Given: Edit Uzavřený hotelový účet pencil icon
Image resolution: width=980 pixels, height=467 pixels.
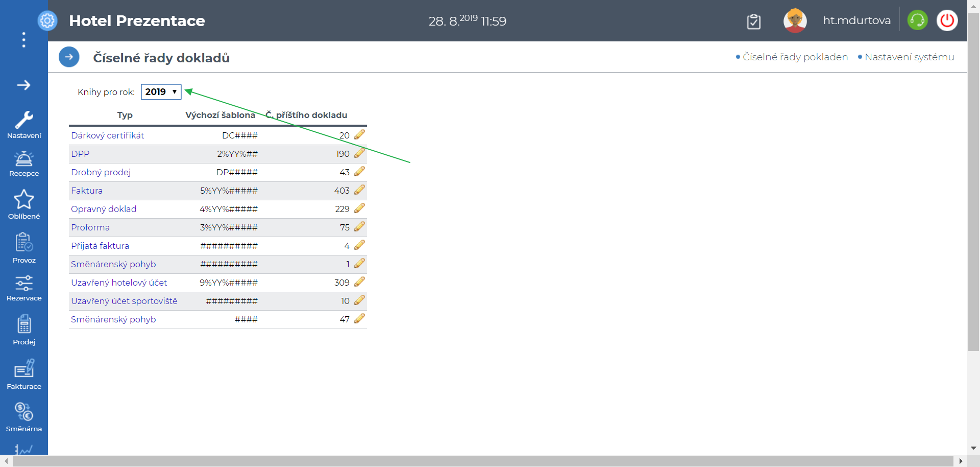Looking at the screenshot, I should (x=359, y=282).
